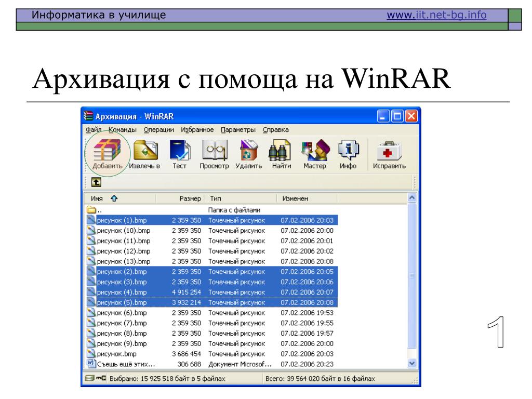Click the bitmap icon of рисунок (10).bmp
Viewport: 532px width, 399px height.
[91, 230]
